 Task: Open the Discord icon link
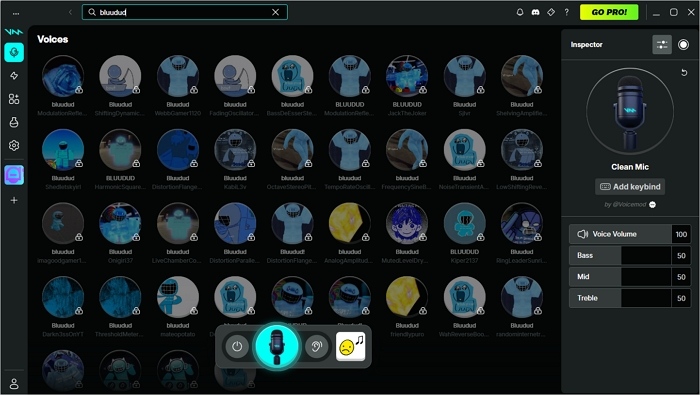click(535, 12)
